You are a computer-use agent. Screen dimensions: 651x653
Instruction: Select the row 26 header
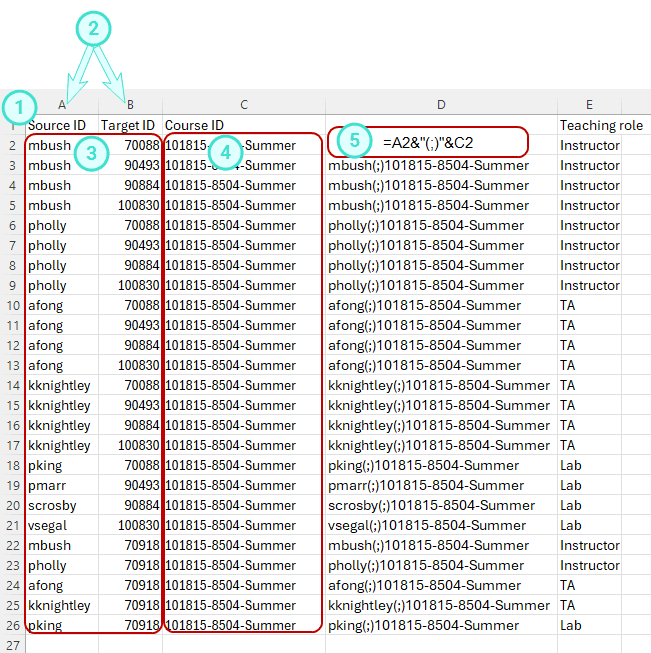click(12, 625)
